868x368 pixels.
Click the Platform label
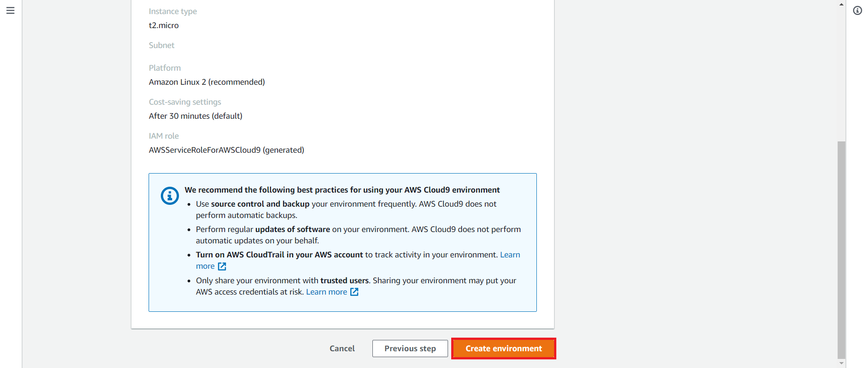click(164, 68)
